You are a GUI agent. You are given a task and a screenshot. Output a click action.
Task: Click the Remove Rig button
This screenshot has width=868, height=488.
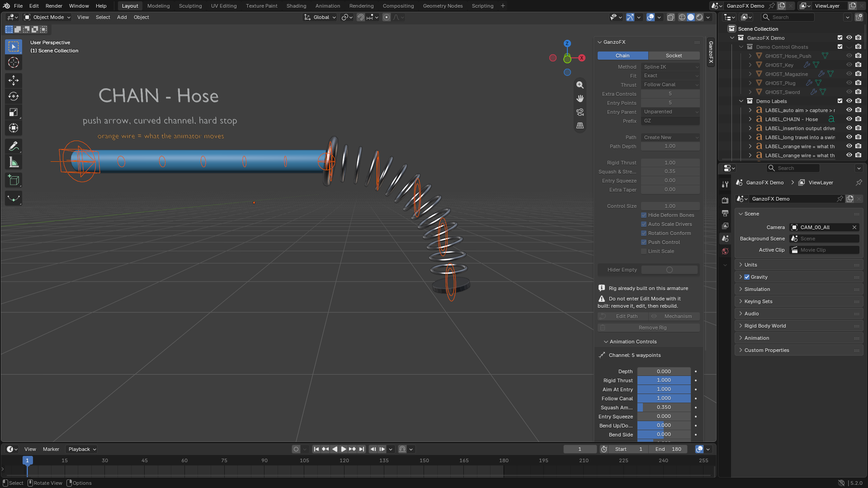click(649, 328)
